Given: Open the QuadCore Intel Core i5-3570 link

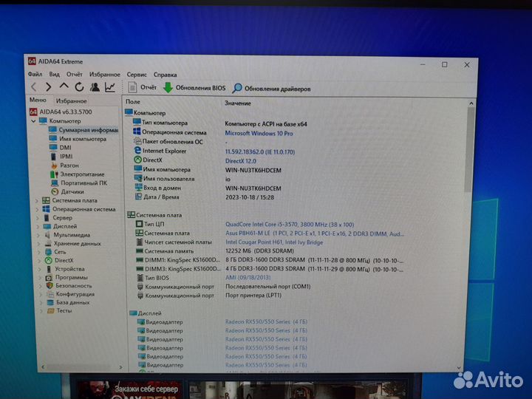Looking at the screenshot, I should pyautogui.click(x=290, y=225).
